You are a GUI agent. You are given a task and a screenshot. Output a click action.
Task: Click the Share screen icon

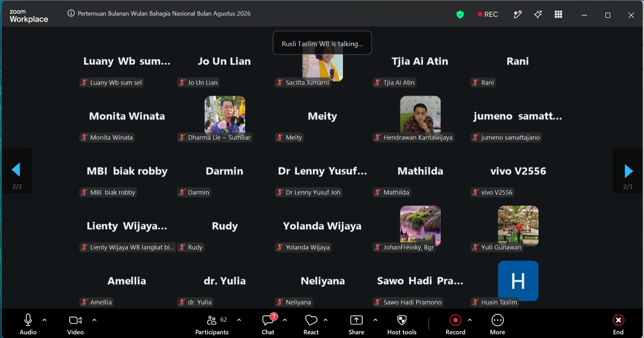356,320
